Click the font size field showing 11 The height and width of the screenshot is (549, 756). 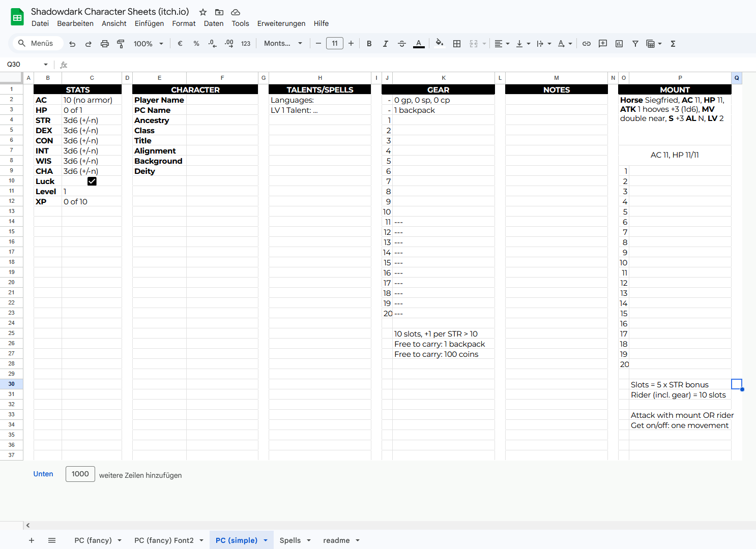click(x=335, y=44)
